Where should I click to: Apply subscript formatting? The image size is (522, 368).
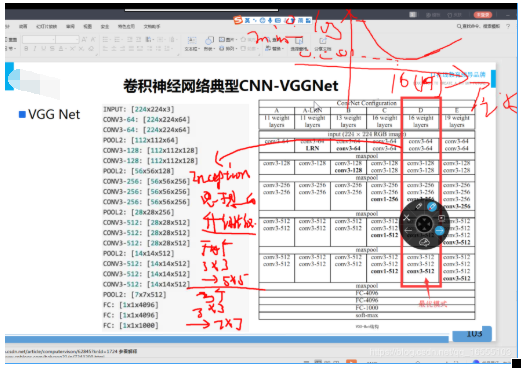pos(81,49)
